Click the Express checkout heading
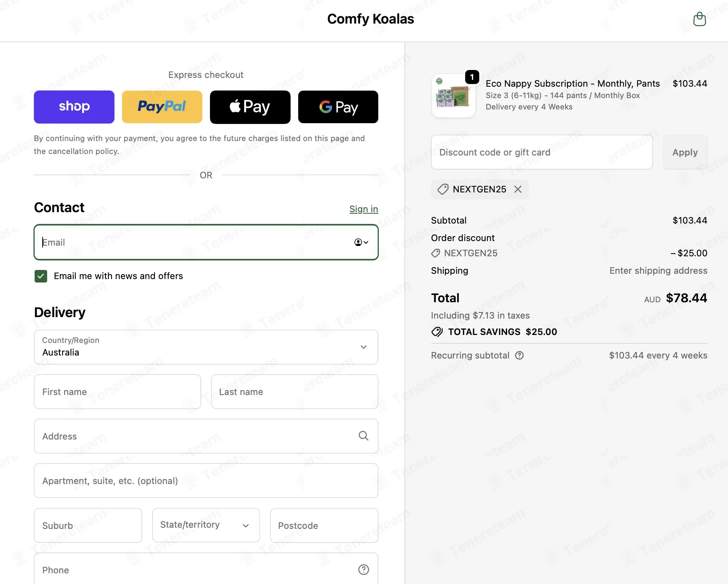 coord(206,75)
